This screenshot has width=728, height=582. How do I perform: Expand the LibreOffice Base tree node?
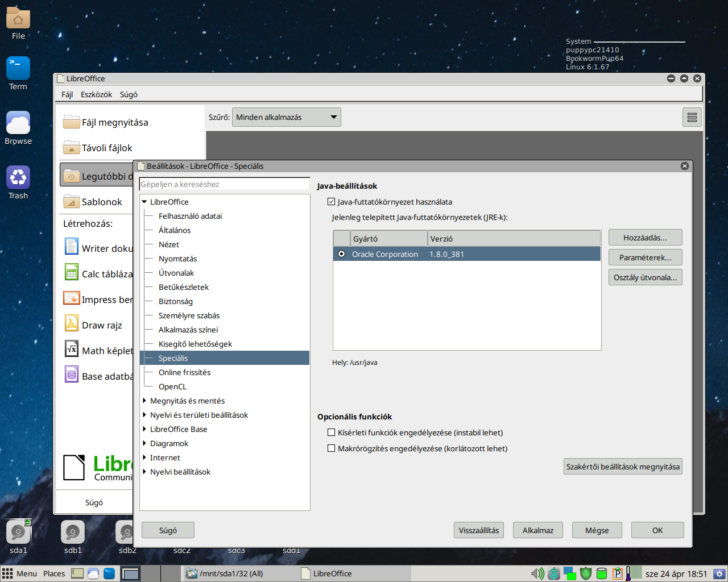[x=144, y=429]
